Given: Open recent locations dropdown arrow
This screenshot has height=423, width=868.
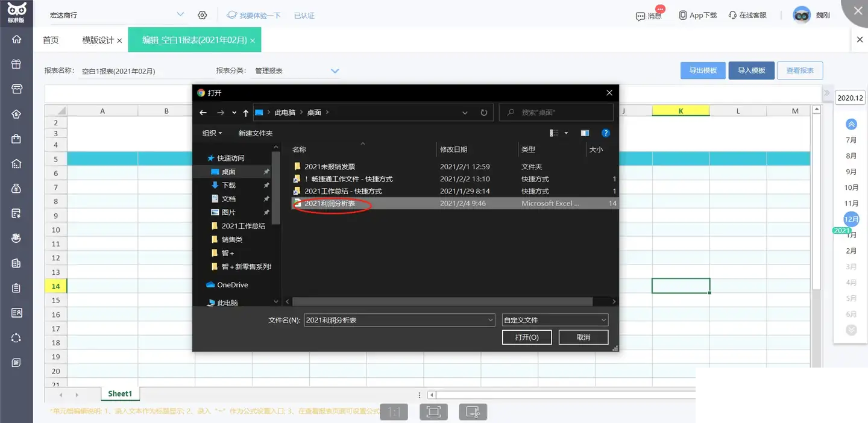Looking at the screenshot, I should click(234, 113).
